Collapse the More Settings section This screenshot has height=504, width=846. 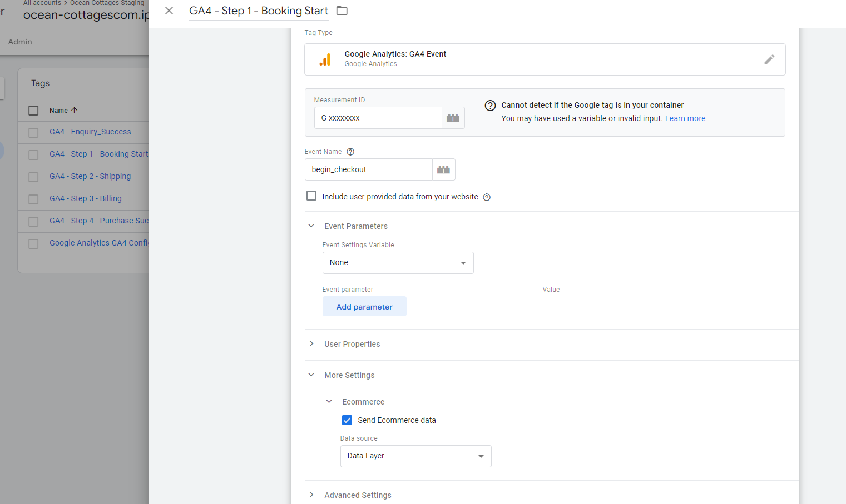(x=311, y=375)
